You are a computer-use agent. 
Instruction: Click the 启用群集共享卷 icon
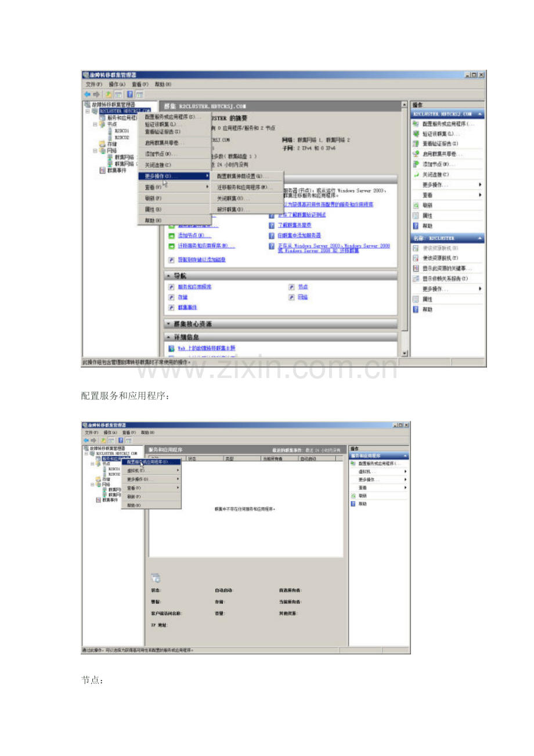point(416,153)
